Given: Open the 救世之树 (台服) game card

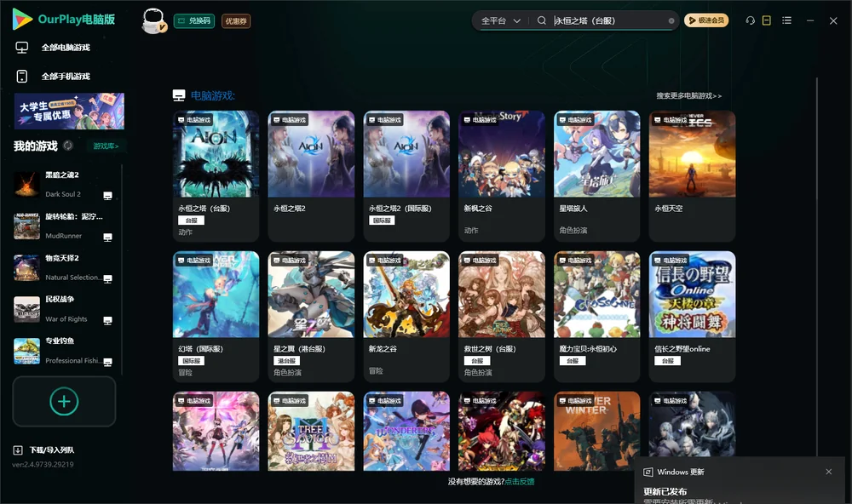Looking at the screenshot, I should point(502,317).
